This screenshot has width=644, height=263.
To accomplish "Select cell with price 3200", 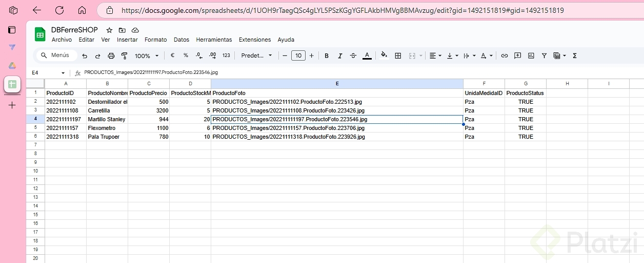I will point(149,110).
